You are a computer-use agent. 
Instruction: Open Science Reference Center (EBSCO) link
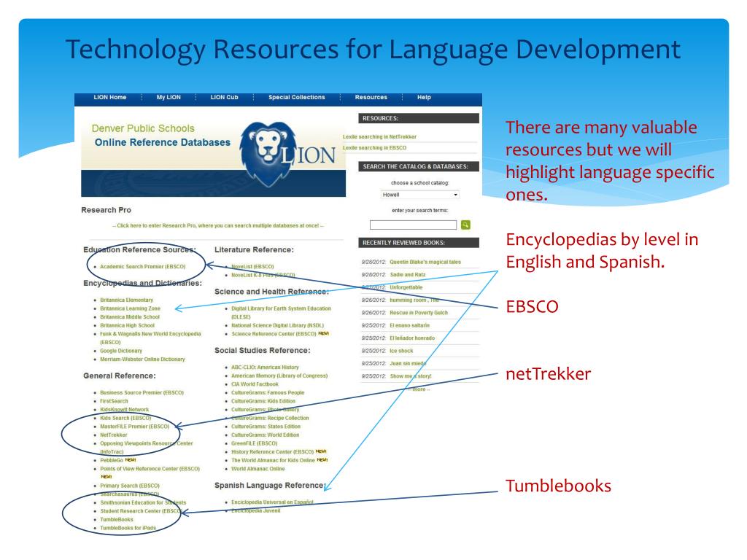click(x=274, y=334)
